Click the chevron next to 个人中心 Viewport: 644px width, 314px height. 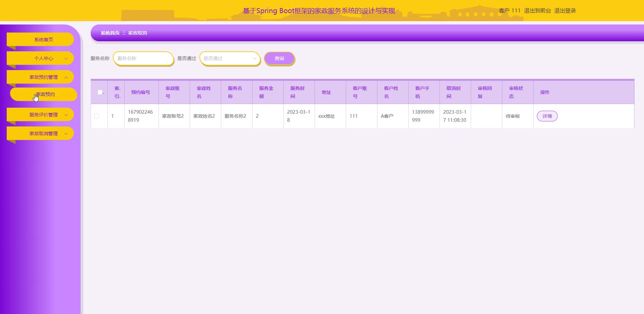click(66, 58)
